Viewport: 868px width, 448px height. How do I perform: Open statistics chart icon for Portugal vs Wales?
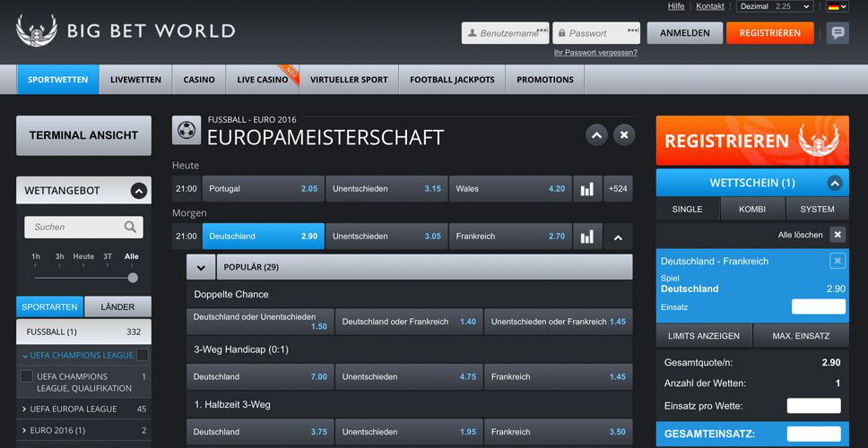click(x=587, y=188)
